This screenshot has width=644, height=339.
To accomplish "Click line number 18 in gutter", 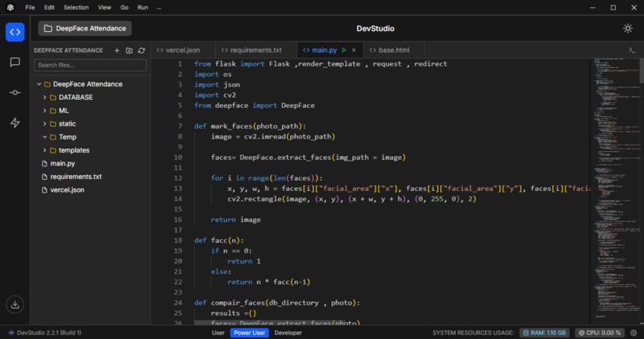I will tap(178, 241).
